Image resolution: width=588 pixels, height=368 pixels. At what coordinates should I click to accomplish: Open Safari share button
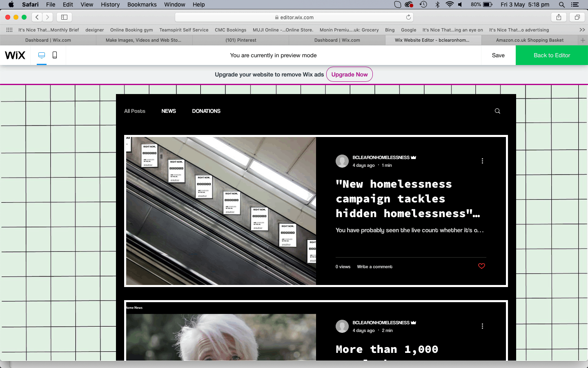click(559, 17)
